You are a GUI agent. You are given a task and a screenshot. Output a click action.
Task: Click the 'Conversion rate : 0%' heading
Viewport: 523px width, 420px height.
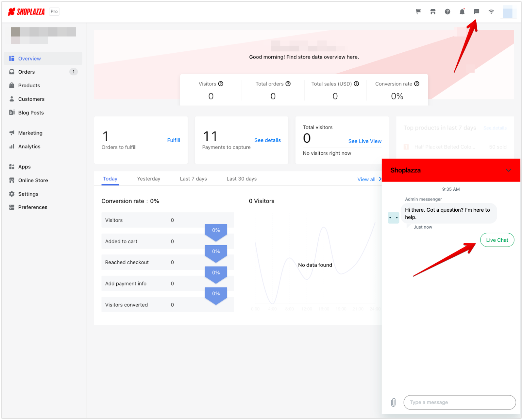click(130, 201)
